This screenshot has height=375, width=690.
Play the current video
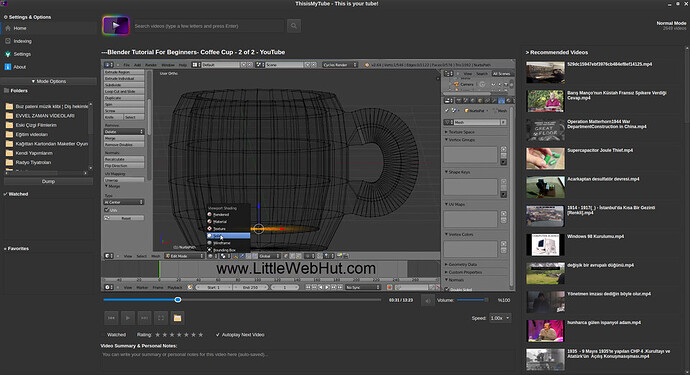click(128, 318)
